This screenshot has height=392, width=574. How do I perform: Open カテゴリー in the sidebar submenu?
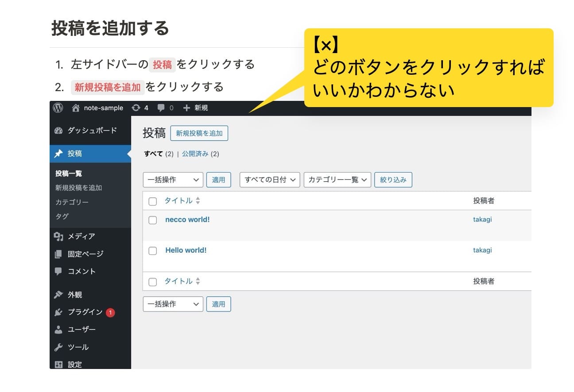tap(72, 202)
